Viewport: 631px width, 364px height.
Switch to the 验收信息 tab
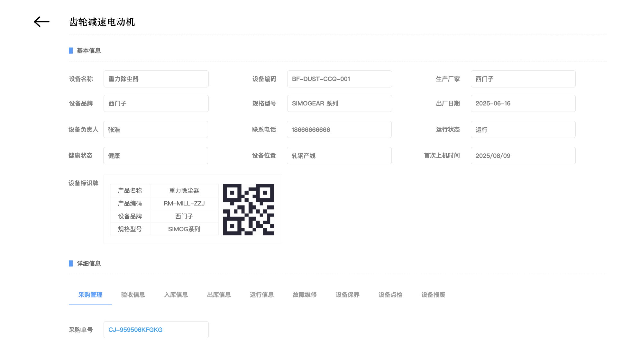pyautogui.click(x=133, y=295)
